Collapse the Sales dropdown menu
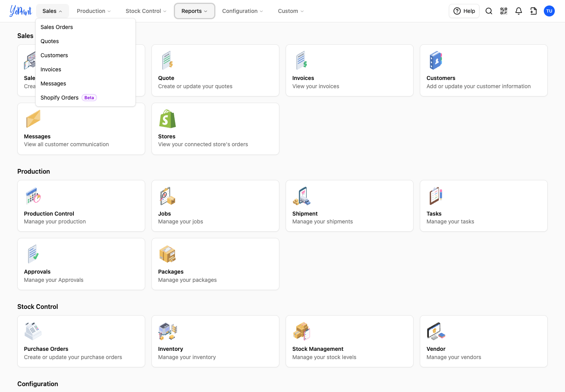The height and width of the screenshot is (392, 565). click(x=53, y=11)
